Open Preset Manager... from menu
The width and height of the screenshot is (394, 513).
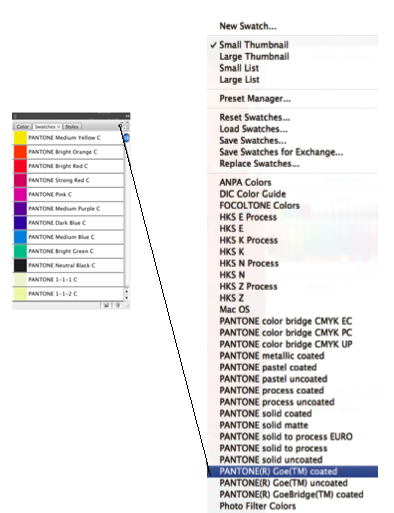pos(255,99)
